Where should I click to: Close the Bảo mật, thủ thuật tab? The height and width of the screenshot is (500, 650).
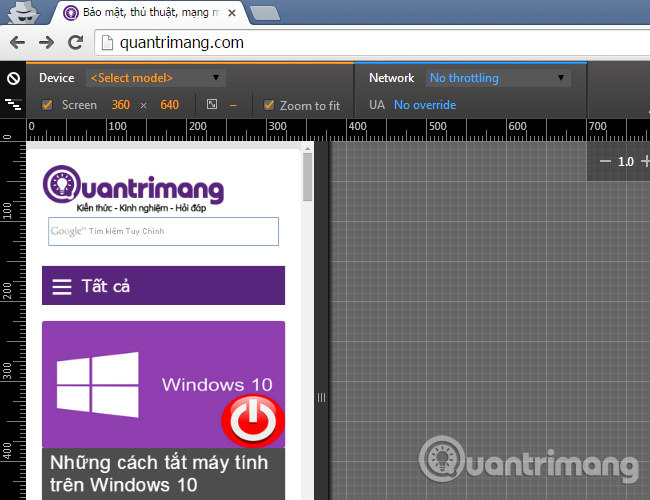click(x=232, y=13)
